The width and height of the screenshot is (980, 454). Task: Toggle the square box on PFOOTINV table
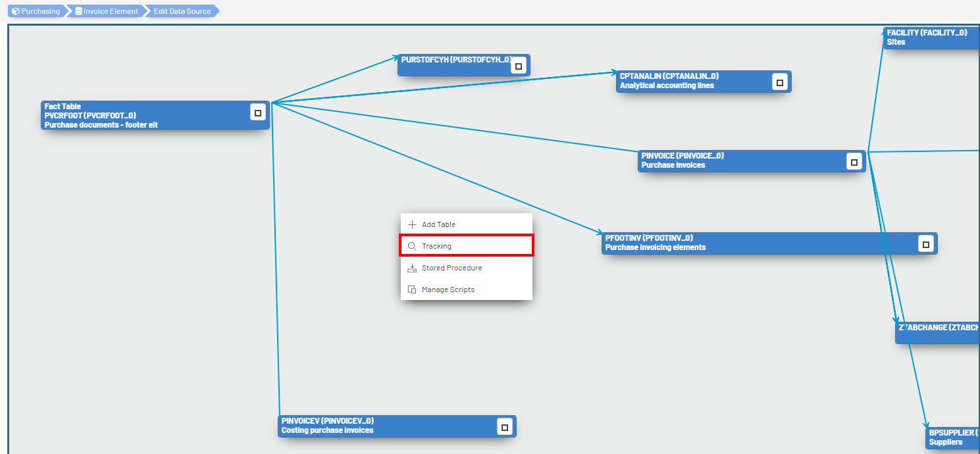[x=926, y=244]
